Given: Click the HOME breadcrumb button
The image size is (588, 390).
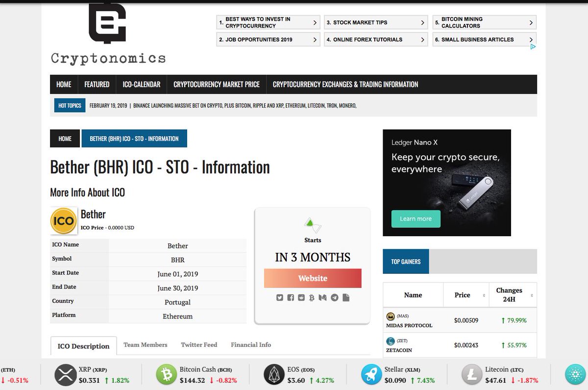Looking at the screenshot, I should pos(65,139).
